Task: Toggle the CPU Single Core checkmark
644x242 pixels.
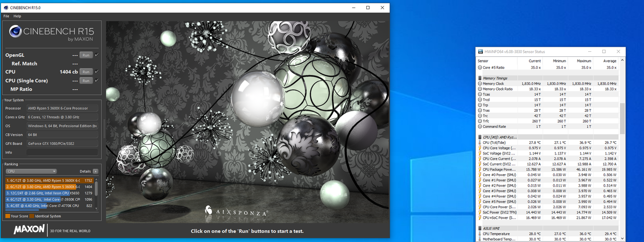Action: [97, 80]
